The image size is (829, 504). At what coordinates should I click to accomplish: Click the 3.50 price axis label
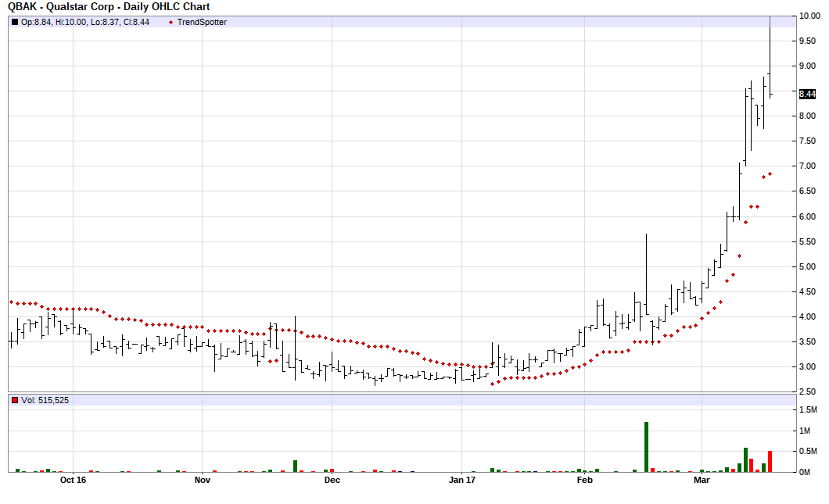click(807, 341)
